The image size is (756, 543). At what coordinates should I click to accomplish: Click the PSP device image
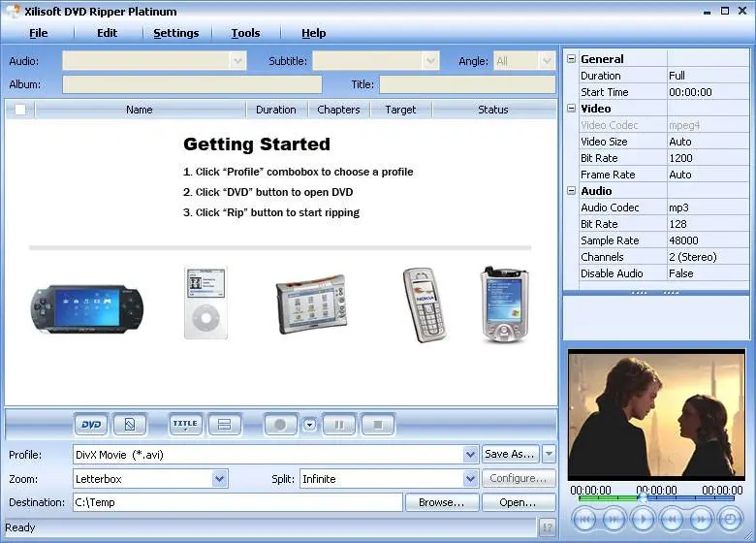tap(87, 309)
